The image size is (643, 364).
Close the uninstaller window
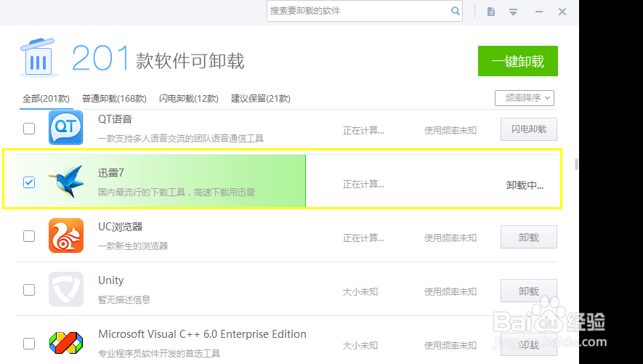pyautogui.click(x=562, y=12)
